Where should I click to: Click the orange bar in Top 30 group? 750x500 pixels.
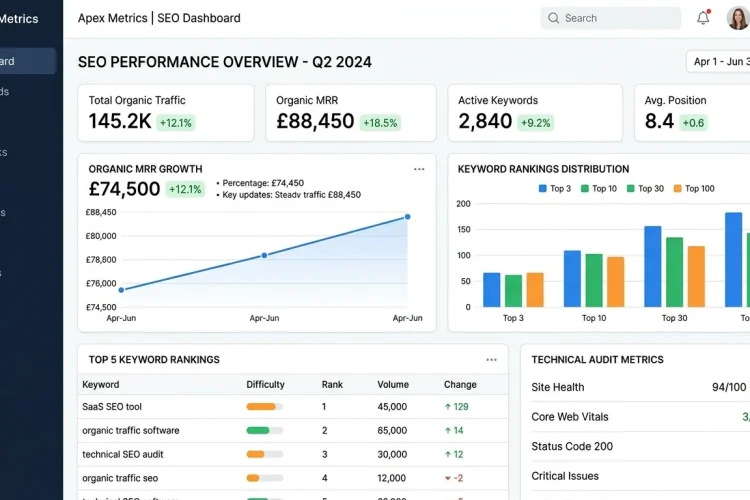[x=696, y=277]
